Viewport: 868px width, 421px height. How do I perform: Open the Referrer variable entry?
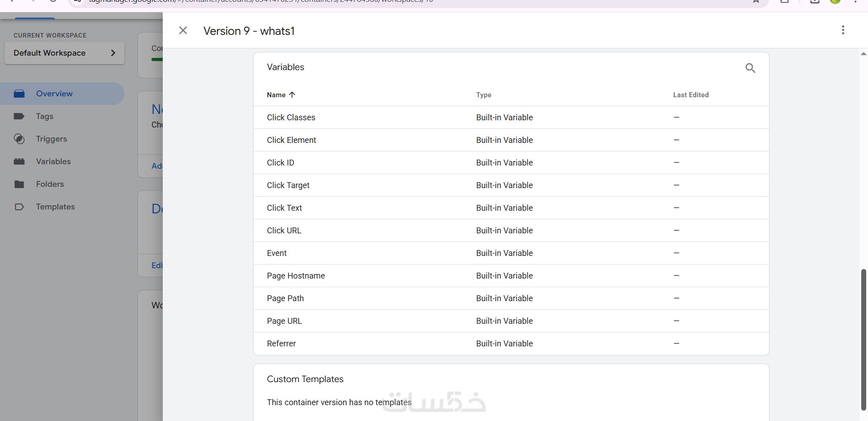[281, 344]
